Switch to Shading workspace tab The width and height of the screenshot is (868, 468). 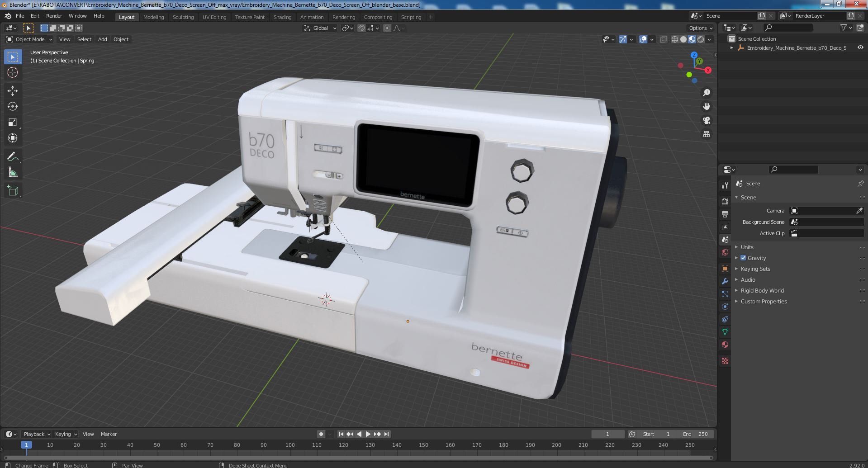click(x=282, y=17)
